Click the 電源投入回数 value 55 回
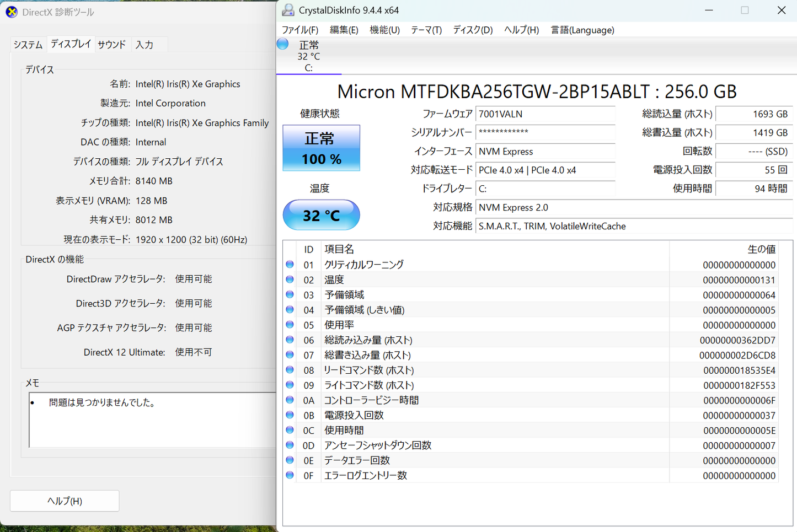 (x=753, y=170)
